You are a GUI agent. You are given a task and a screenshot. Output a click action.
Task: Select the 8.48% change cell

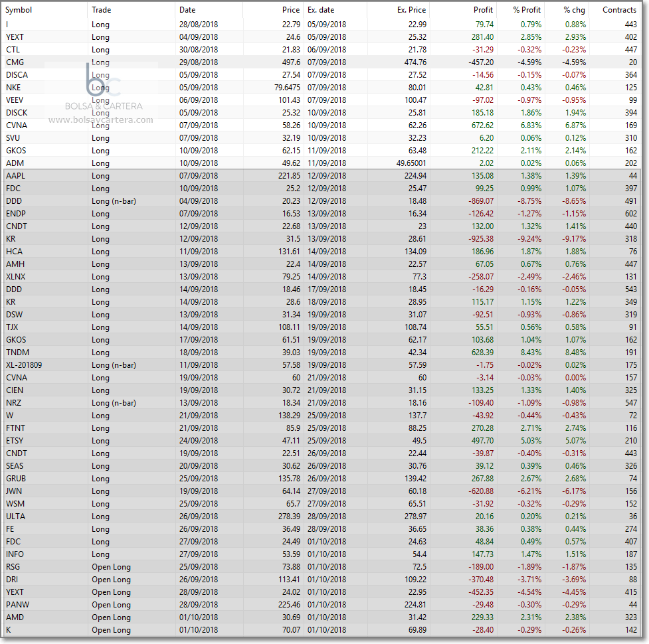tap(575, 353)
